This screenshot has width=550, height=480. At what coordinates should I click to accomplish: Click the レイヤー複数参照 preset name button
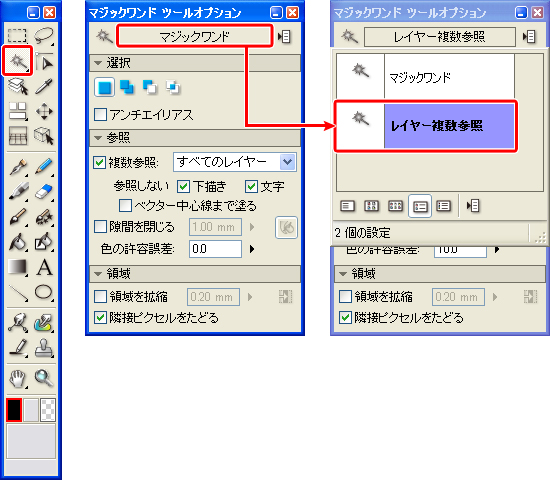440,36
